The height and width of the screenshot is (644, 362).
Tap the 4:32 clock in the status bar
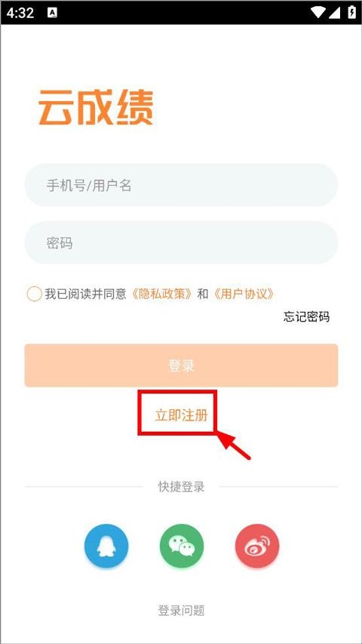(x=20, y=13)
